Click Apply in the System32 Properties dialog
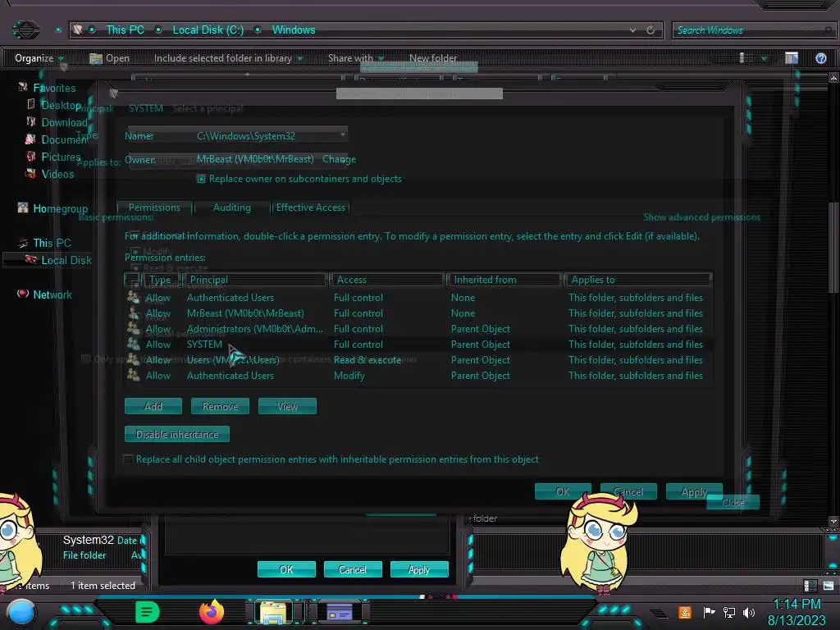The width and height of the screenshot is (840, 630). point(419,569)
